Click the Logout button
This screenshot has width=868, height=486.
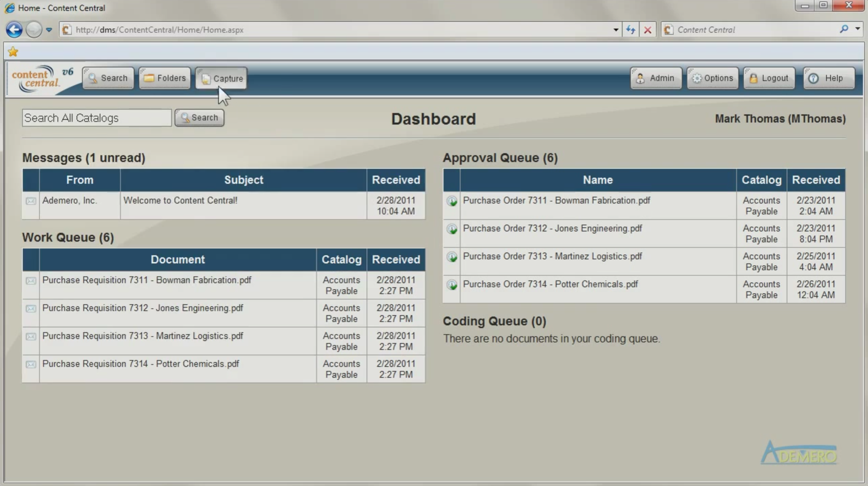click(769, 78)
